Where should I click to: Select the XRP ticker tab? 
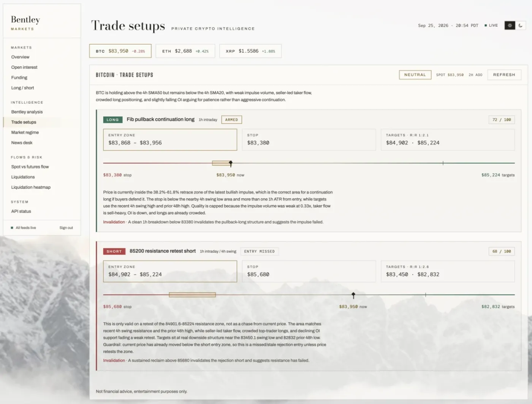click(x=250, y=51)
